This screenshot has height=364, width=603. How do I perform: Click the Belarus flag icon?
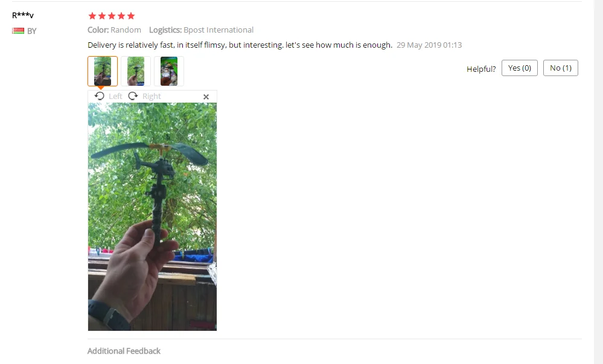18,31
